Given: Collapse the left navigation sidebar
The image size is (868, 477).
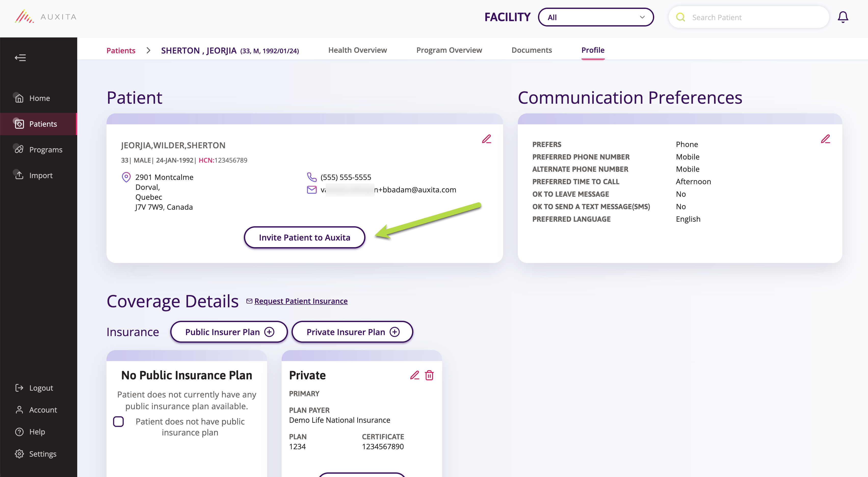Looking at the screenshot, I should click(20, 58).
